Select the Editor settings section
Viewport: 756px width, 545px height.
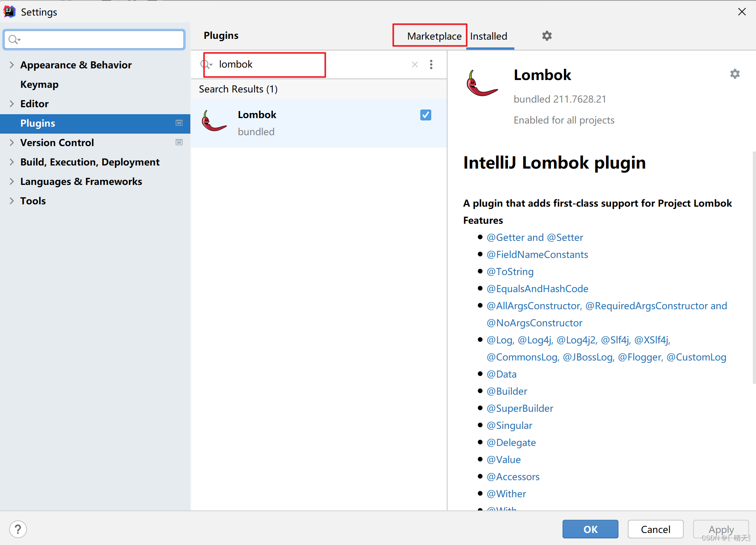click(x=33, y=103)
